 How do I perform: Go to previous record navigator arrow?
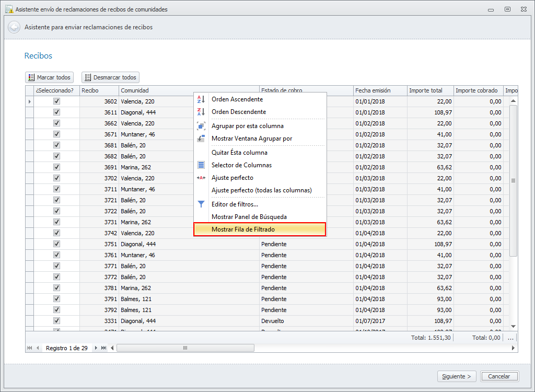point(38,348)
